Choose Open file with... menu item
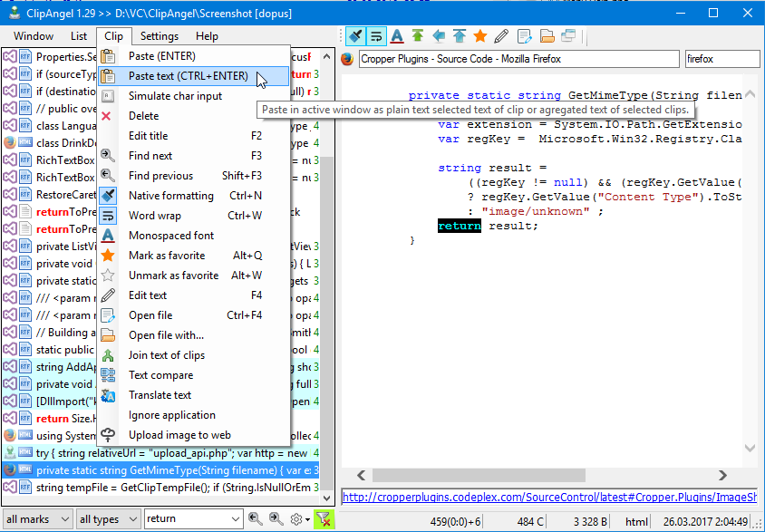 point(194,335)
